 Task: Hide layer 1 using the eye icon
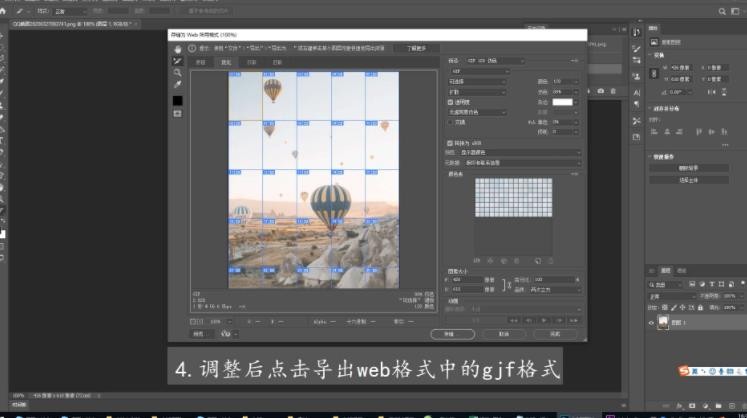pos(651,323)
